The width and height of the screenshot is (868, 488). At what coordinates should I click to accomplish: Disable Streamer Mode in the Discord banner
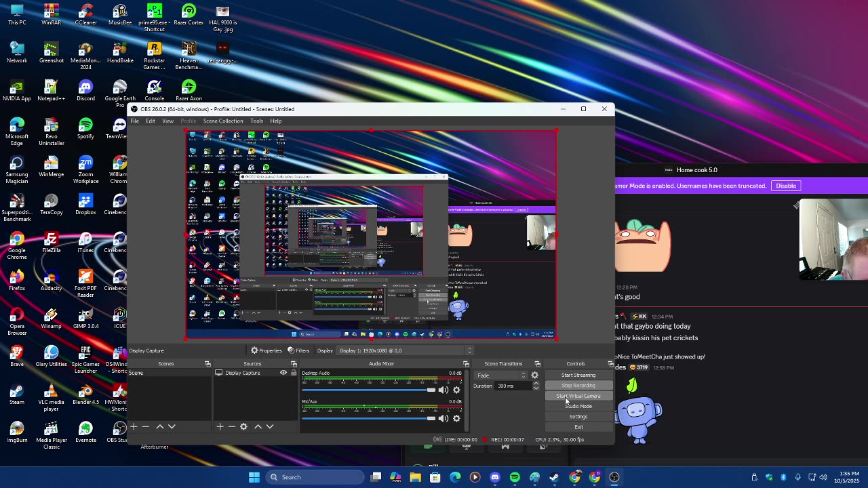[x=786, y=186]
